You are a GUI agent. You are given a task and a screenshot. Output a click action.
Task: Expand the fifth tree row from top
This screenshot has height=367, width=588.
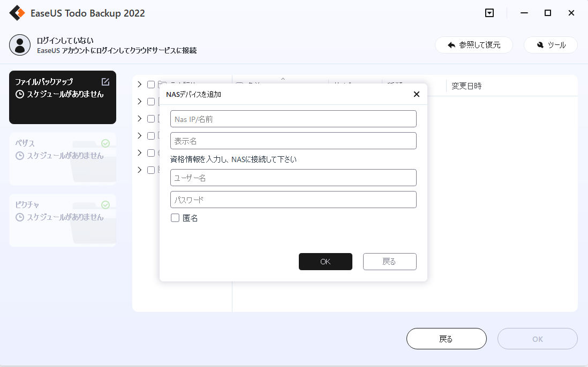(139, 153)
